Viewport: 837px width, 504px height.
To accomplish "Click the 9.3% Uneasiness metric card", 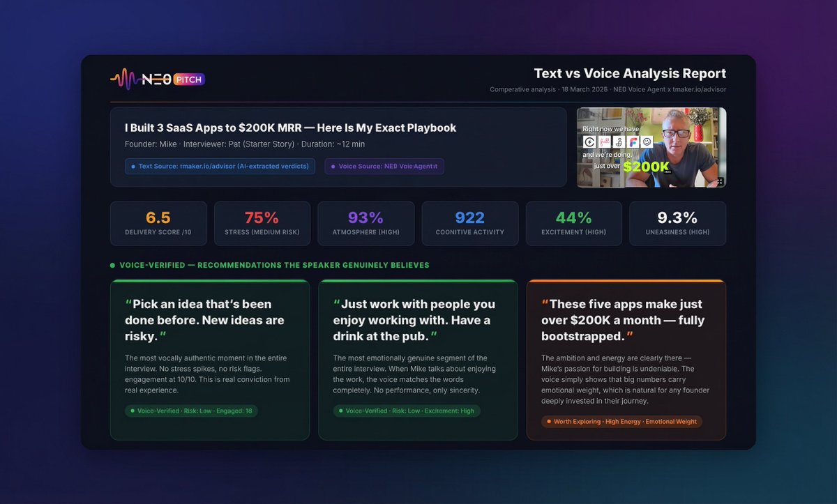I will 678,223.
